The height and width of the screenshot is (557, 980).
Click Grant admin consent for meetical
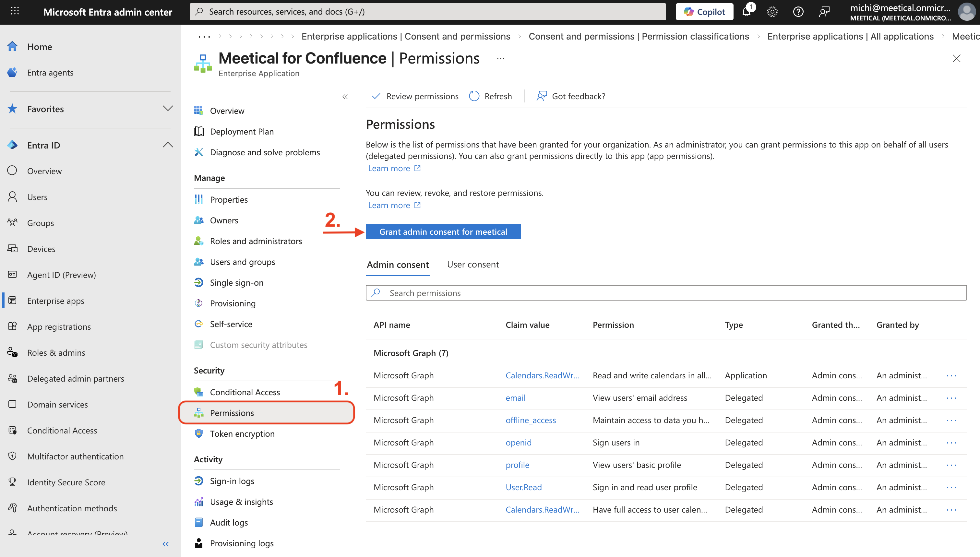tap(443, 231)
